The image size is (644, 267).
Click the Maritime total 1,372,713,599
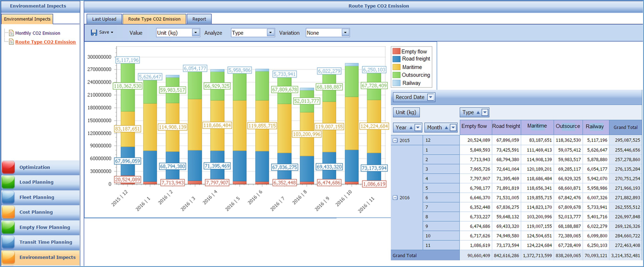(x=537, y=255)
